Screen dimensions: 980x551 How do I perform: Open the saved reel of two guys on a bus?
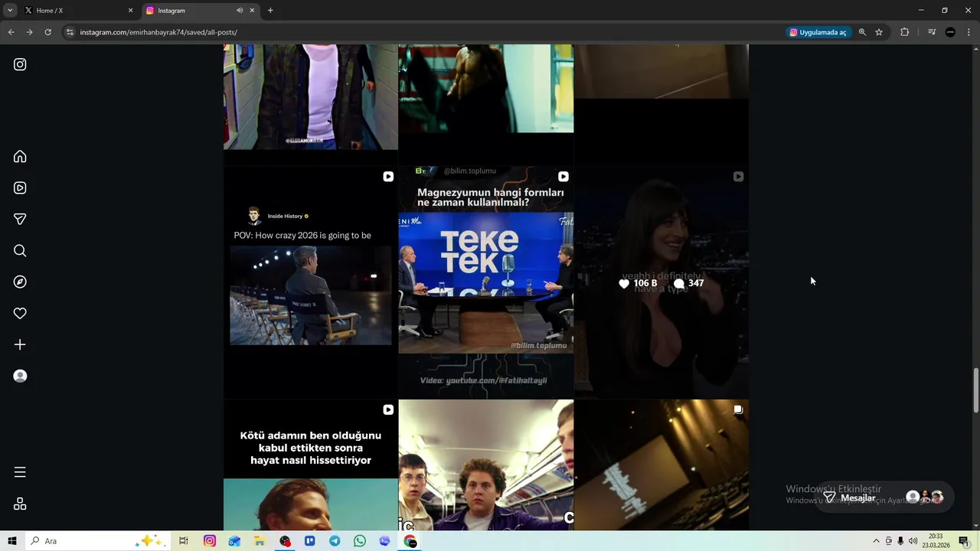(x=485, y=465)
